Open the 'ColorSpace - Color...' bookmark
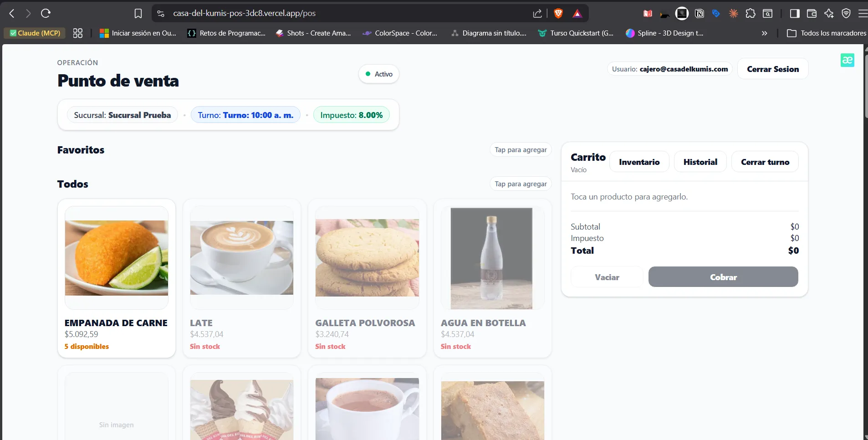 (400, 33)
